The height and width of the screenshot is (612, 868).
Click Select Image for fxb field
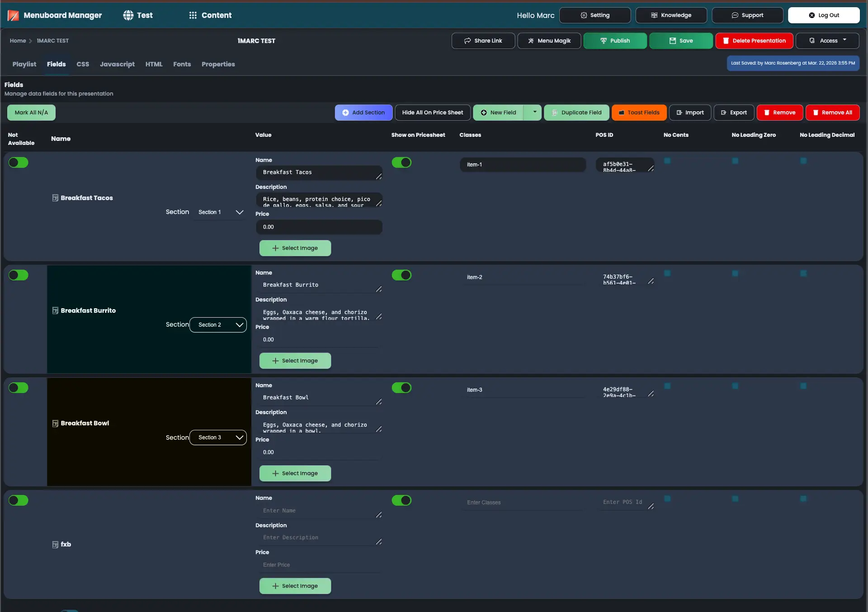[x=295, y=586]
